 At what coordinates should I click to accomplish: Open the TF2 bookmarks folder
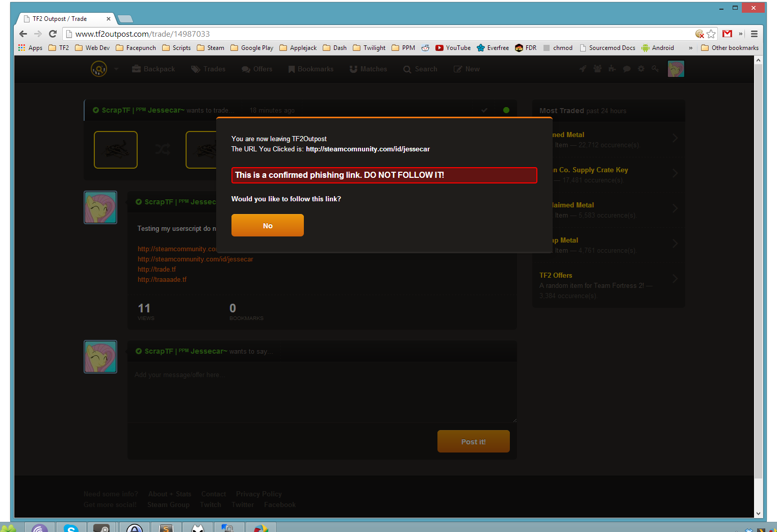[59, 48]
